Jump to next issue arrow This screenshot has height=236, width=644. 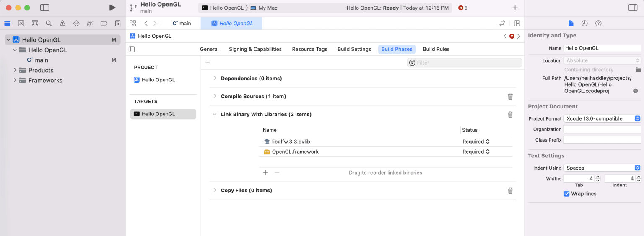519,36
